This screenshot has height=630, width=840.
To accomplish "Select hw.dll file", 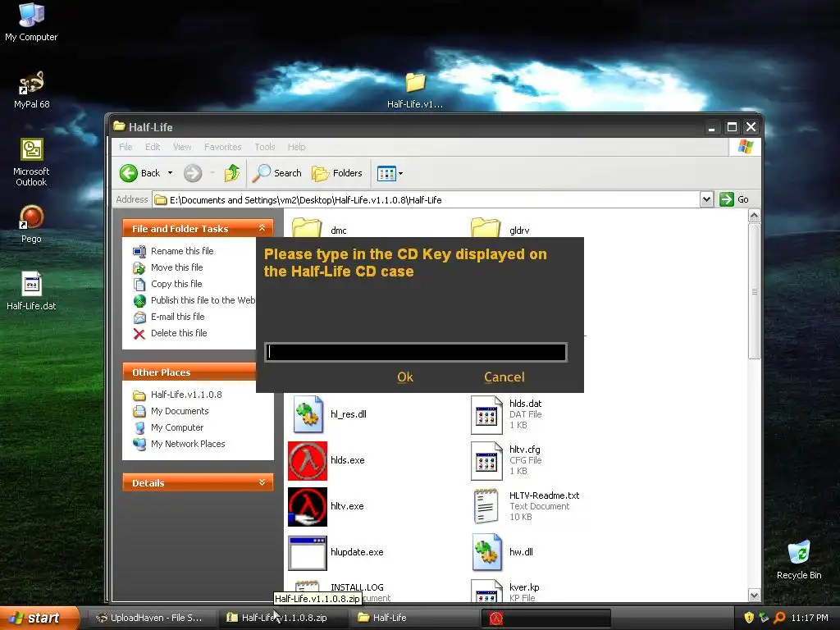I will click(503, 552).
